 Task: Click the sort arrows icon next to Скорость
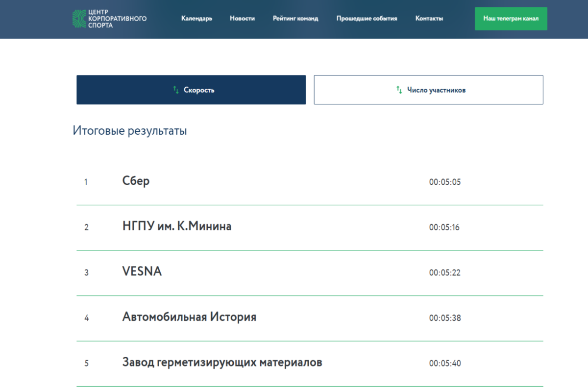pyautogui.click(x=176, y=90)
